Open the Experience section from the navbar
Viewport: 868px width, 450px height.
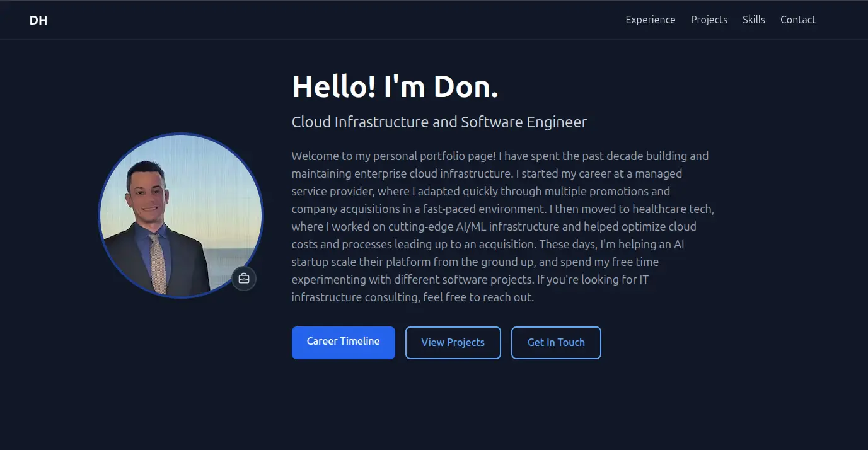650,20
